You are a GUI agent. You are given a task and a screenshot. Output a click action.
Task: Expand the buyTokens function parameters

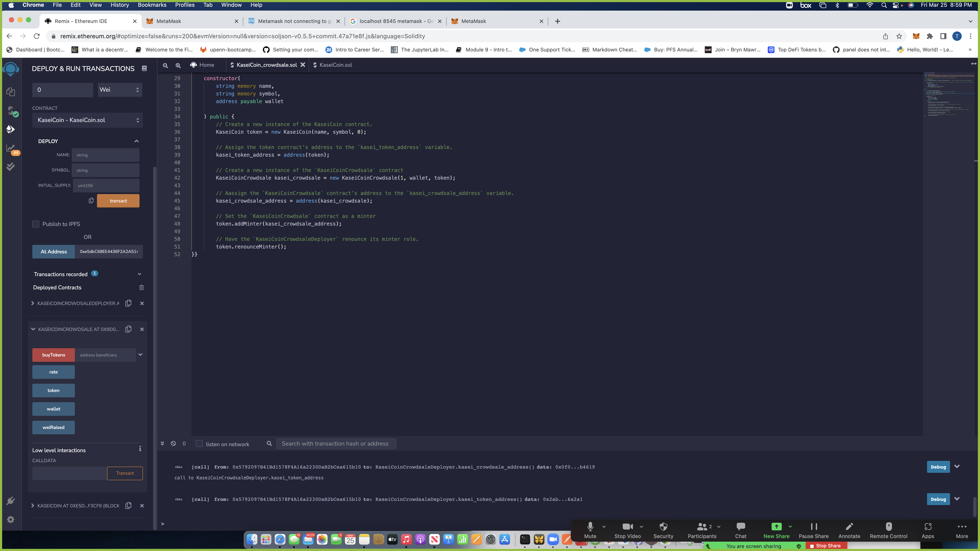click(x=140, y=355)
